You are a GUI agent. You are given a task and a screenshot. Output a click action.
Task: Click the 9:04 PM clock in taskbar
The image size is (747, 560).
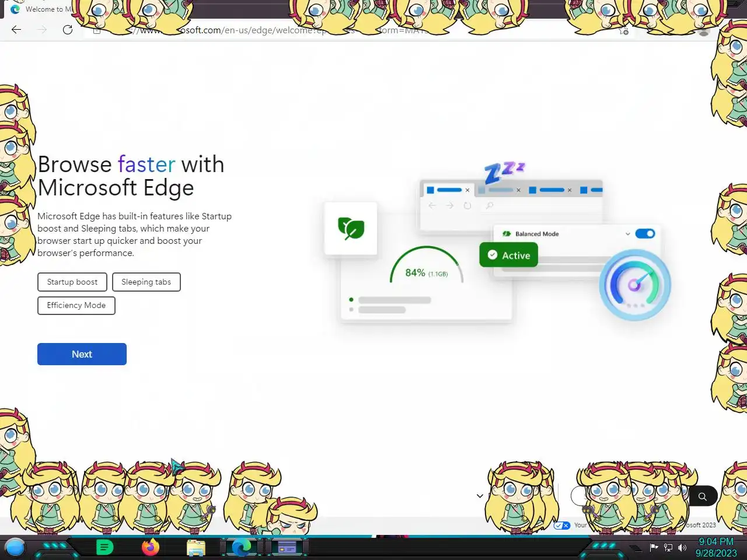tap(716, 541)
